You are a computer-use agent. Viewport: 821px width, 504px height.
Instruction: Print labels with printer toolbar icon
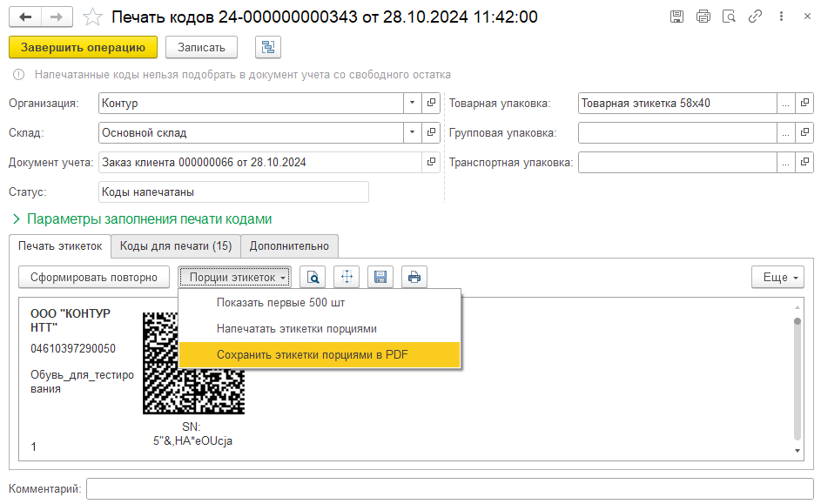[414, 277]
